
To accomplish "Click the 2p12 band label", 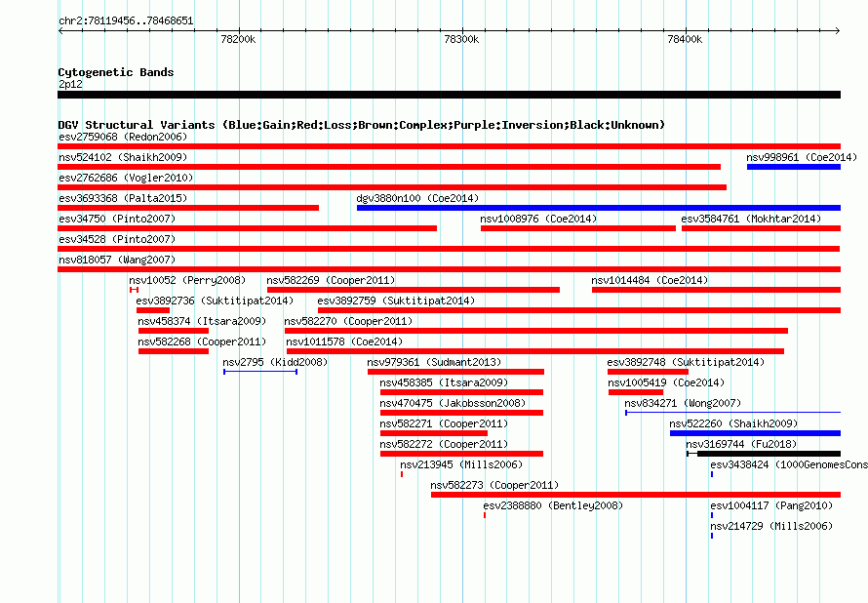I will point(70,84).
